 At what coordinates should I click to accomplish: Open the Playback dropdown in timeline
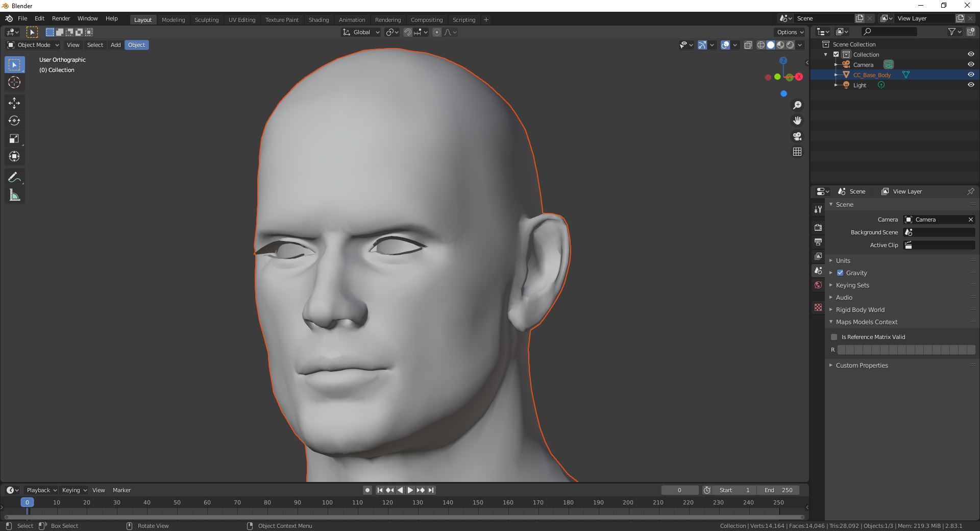tap(41, 490)
